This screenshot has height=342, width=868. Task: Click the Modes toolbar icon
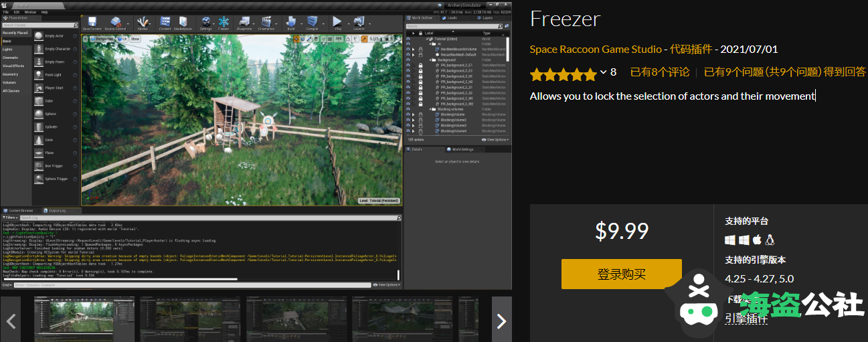click(x=143, y=23)
